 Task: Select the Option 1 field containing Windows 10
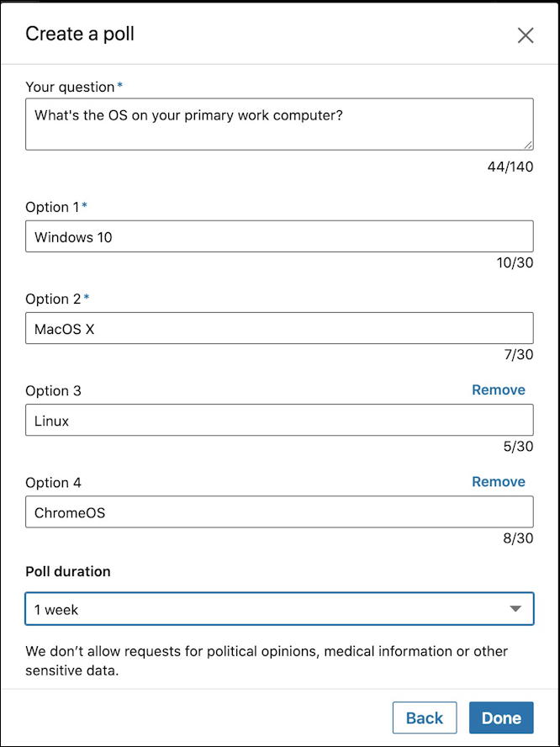pos(279,236)
